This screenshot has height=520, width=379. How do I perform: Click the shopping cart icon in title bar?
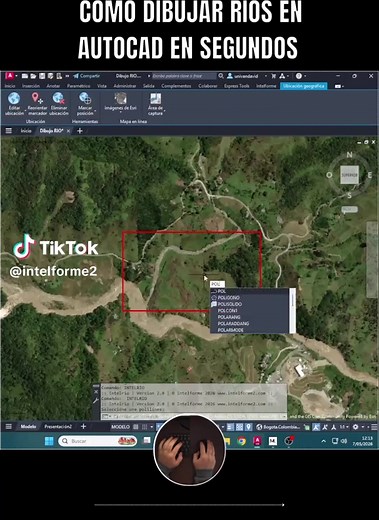(274, 76)
